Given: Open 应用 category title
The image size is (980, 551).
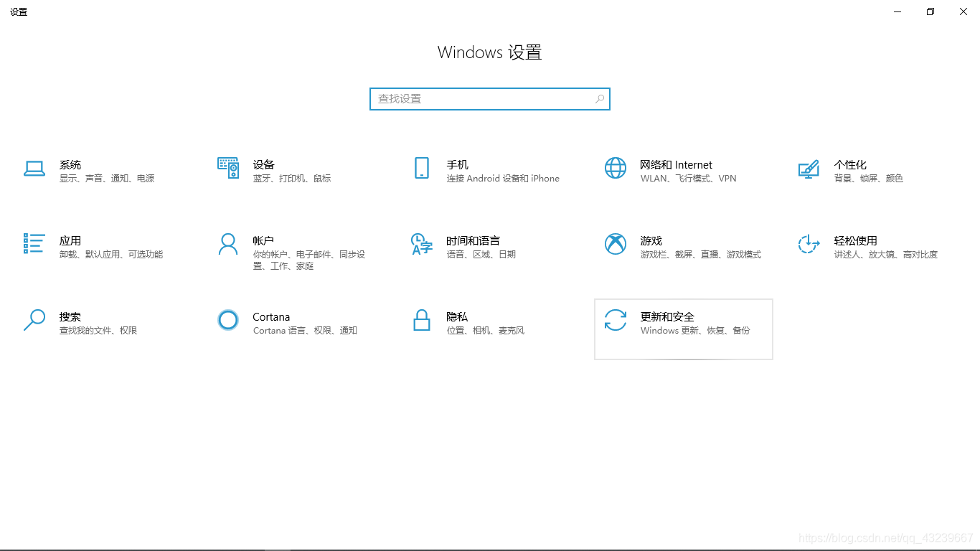Looking at the screenshot, I should pyautogui.click(x=70, y=241).
